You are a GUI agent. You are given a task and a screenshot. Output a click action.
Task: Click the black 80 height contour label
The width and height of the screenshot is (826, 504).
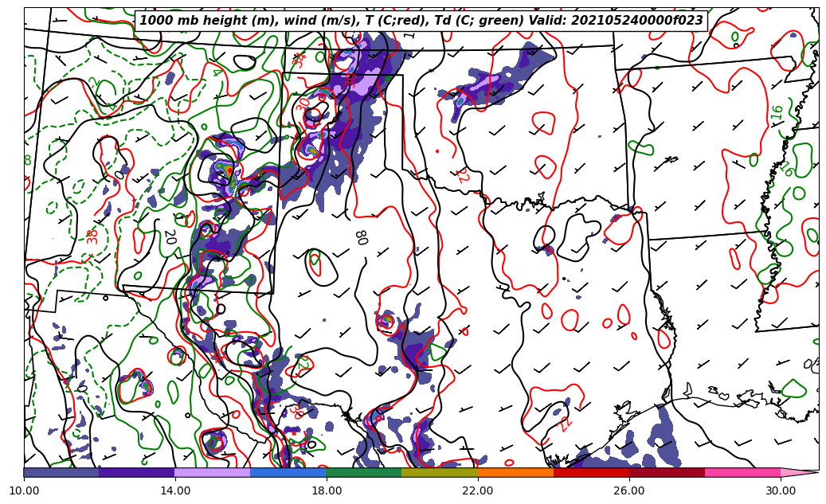pyautogui.click(x=360, y=237)
